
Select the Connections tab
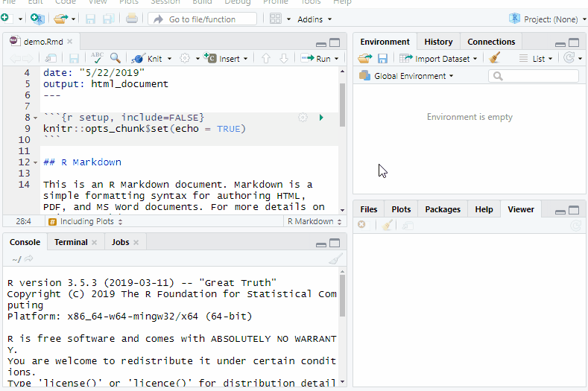coord(491,42)
